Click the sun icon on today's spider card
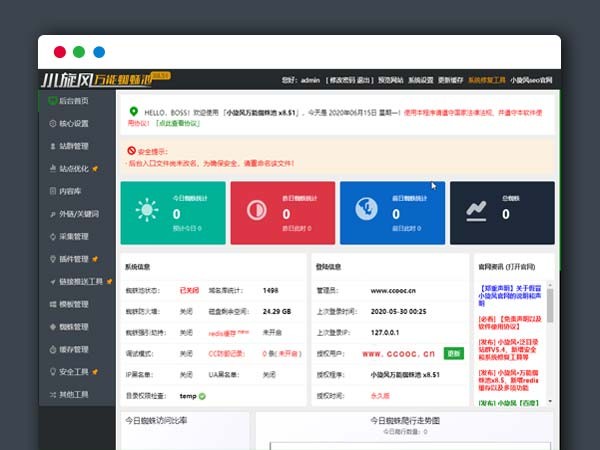This screenshot has height=450, width=600. coord(147,210)
